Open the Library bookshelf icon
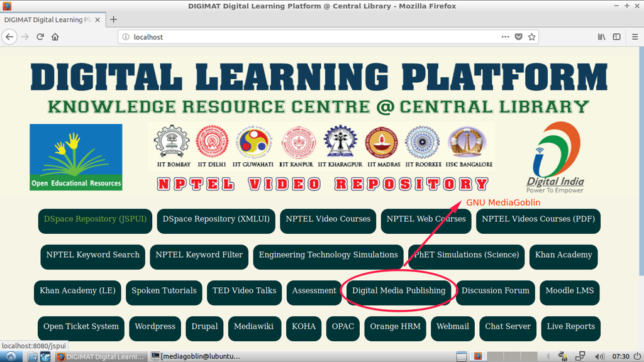This screenshot has width=644, height=362. pos(602,37)
